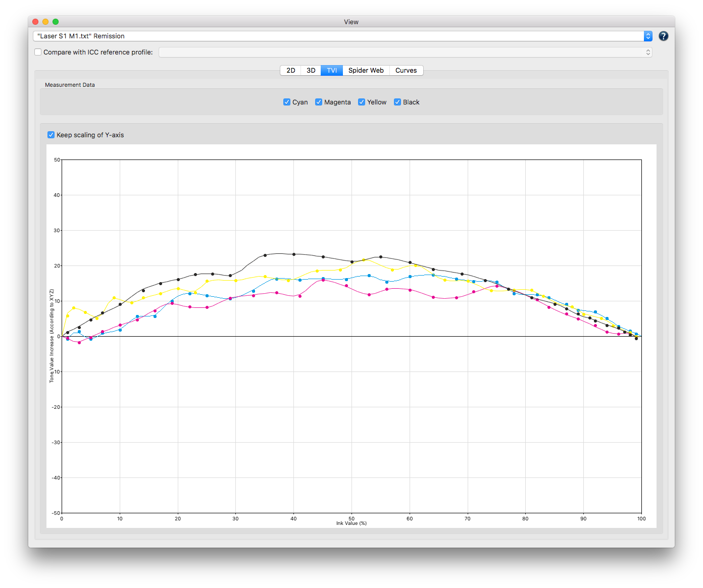The height and width of the screenshot is (588, 703).
Task: Uncheck the Magenta checkbox
Action: coord(319,102)
